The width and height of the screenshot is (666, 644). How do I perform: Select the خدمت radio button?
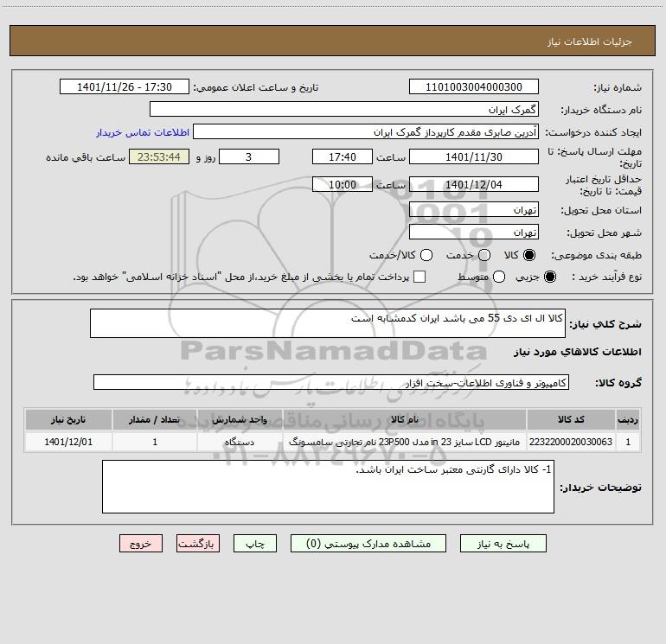point(484,255)
